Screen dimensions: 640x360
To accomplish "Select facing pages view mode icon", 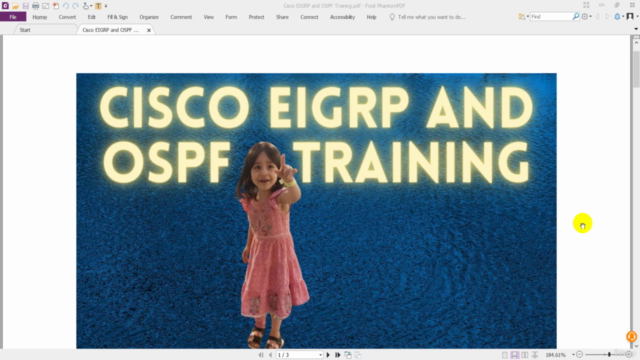I will pyautogui.click(x=525, y=355).
